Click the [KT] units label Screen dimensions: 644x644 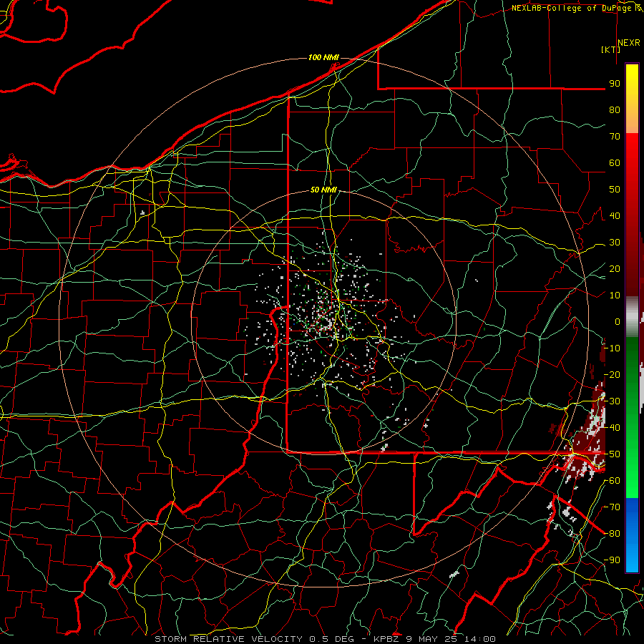[x=611, y=49]
